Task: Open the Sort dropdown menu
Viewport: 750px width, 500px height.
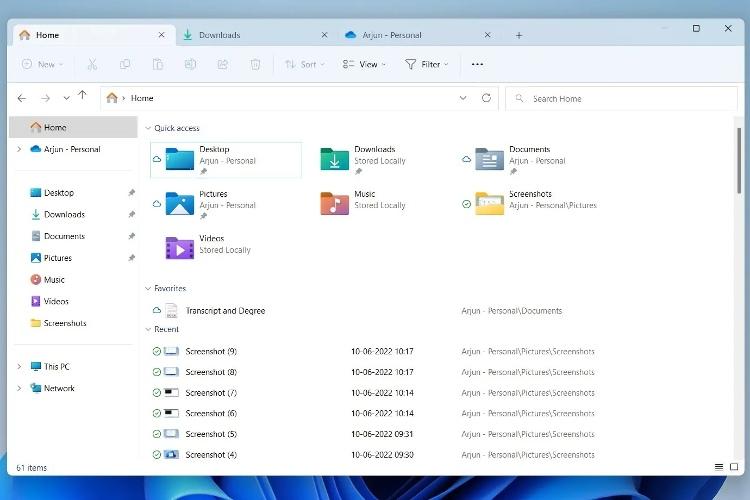Action: click(305, 64)
